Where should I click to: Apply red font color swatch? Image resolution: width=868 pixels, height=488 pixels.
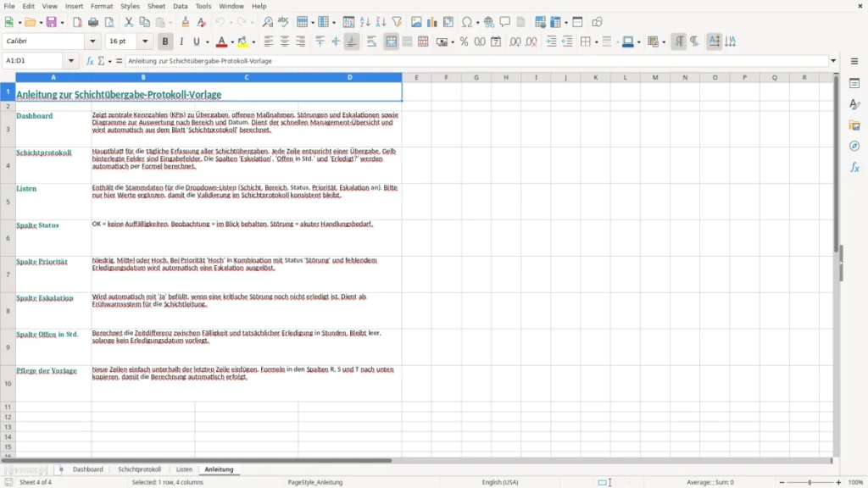[x=221, y=42]
